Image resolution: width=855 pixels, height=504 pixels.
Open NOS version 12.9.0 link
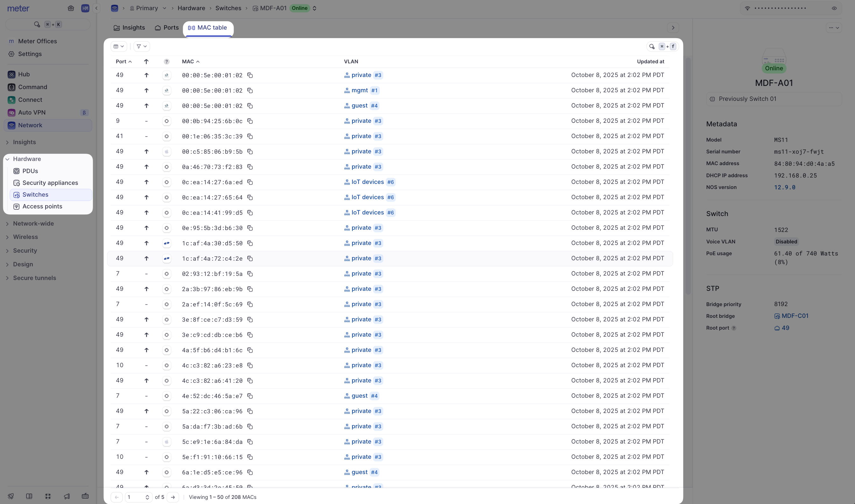[784, 187]
